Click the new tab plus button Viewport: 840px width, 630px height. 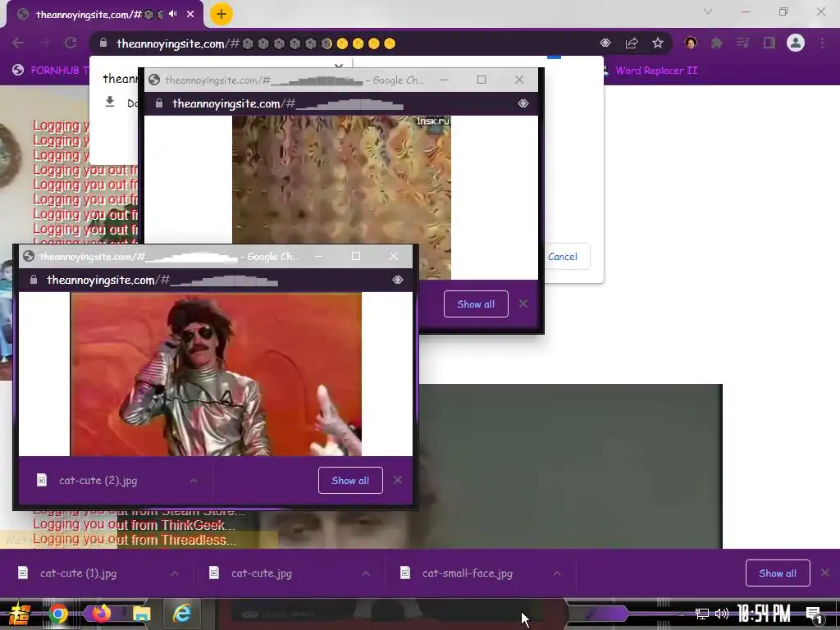pyautogui.click(x=221, y=14)
